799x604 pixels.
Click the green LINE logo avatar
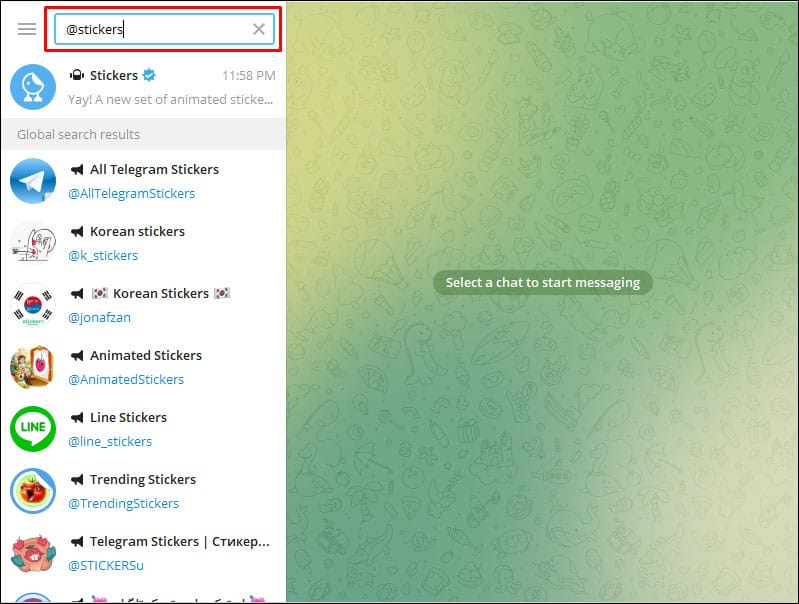(33, 429)
